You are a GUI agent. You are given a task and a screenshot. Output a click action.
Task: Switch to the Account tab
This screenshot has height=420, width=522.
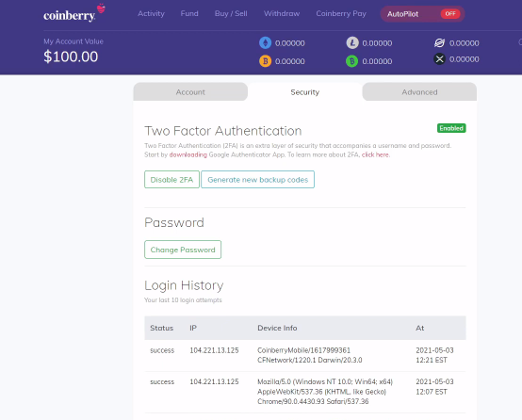click(x=190, y=92)
